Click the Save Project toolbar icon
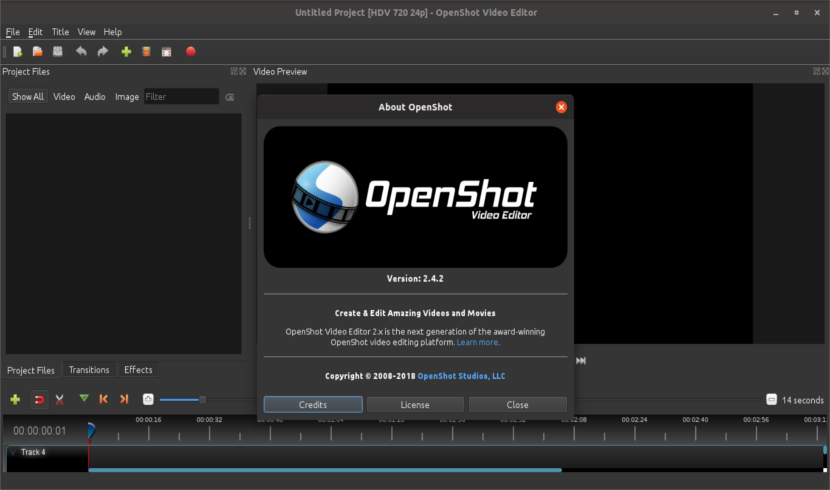The image size is (830, 490). [x=58, y=51]
